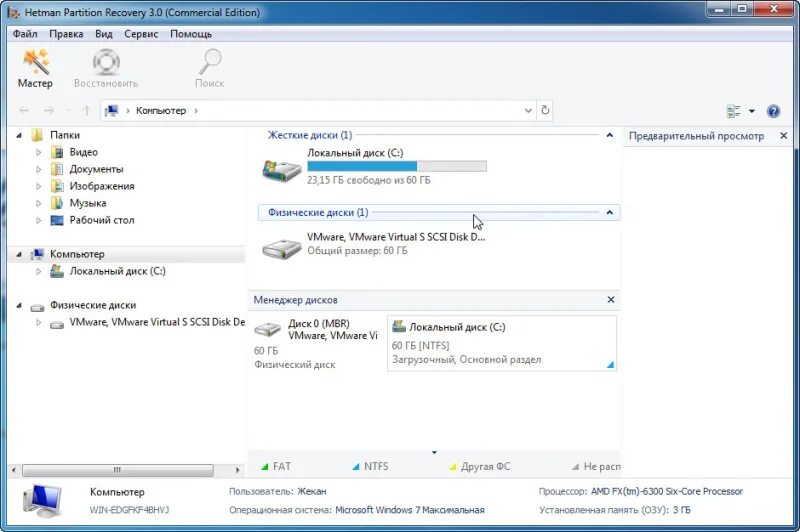The image size is (800, 532).
Task: Click the Восстановить recovery button
Action: 106,69
